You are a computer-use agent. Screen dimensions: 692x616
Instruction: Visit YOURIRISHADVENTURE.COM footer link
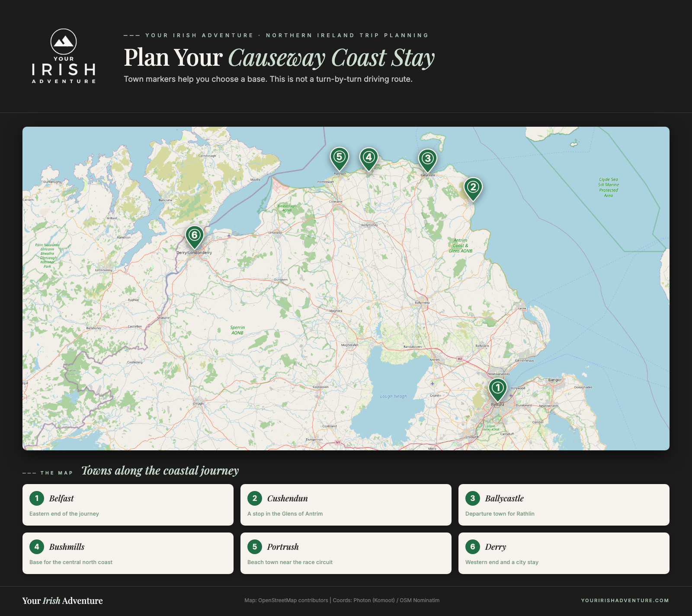[x=625, y=600]
